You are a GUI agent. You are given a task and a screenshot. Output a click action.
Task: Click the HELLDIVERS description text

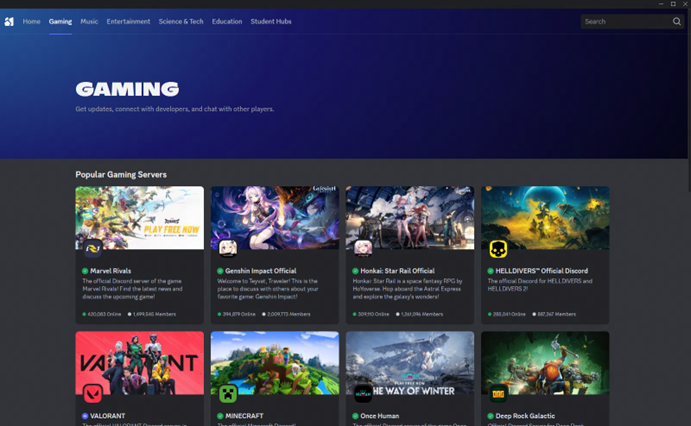click(540, 285)
